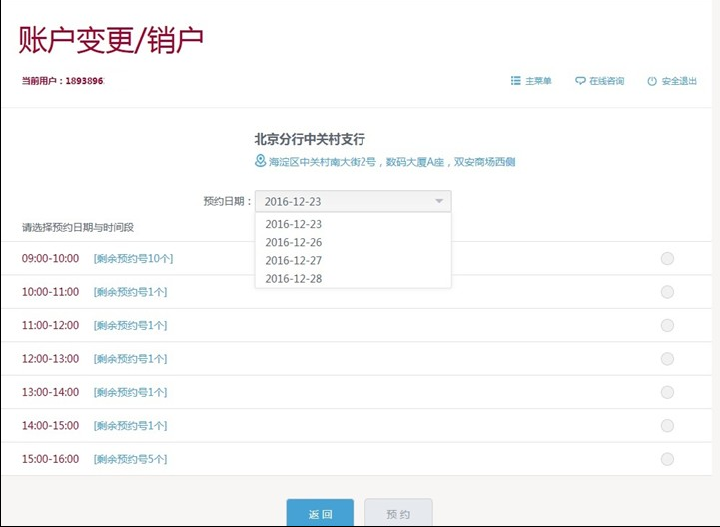Image resolution: width=720 pixels, height=527 pixels.
Task: Pick 2016-12-28 in the date dropdown
Action: [293, 278]
